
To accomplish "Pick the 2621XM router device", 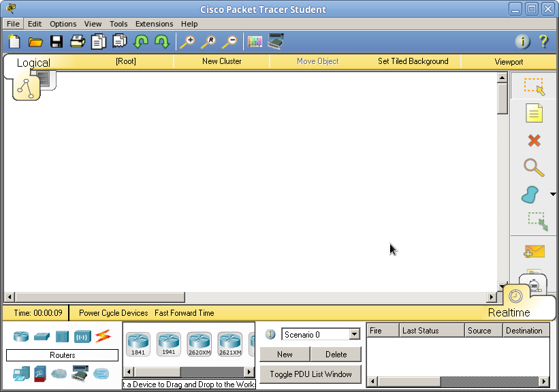I will (230, 344).
